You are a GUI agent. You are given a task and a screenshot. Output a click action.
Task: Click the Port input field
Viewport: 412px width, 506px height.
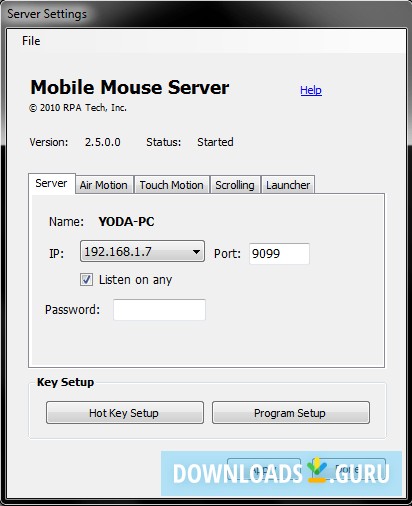point(279,254)
